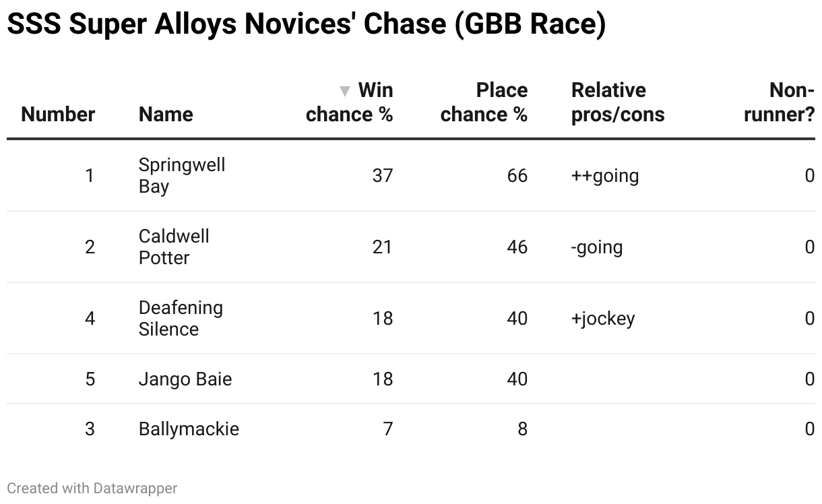Sort by Place chance % header
This screenshot has height=504, width=822.
click(x=484, y=102)
